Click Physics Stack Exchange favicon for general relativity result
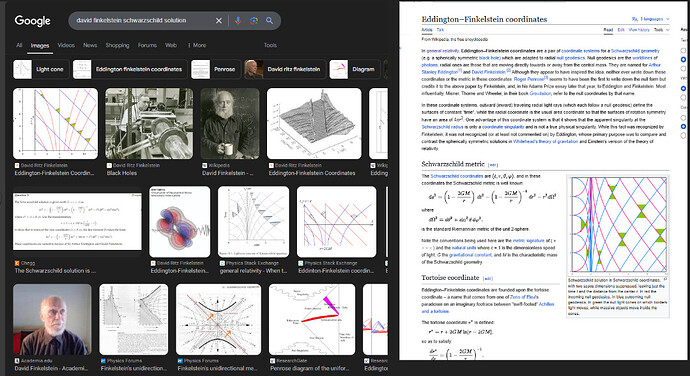This screenshot has height=376, width=690. (x=222, y=263)
